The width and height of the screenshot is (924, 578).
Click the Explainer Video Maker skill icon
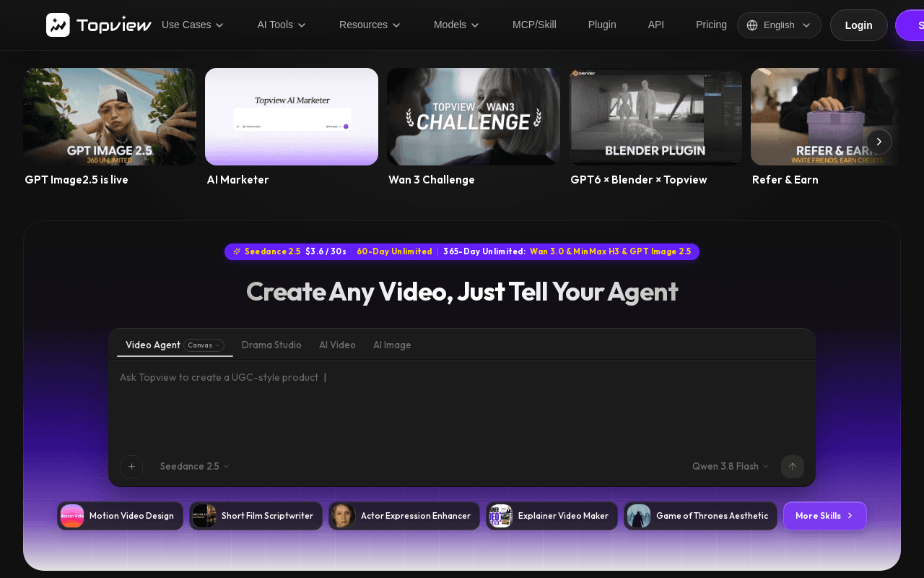[501, 516]
